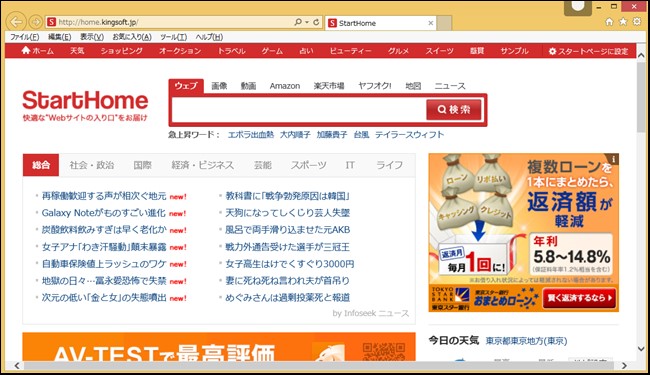Click the red 検索 search button
This screenshot has width=650, height=375.
pyautogui.click(x=454, y=109)
